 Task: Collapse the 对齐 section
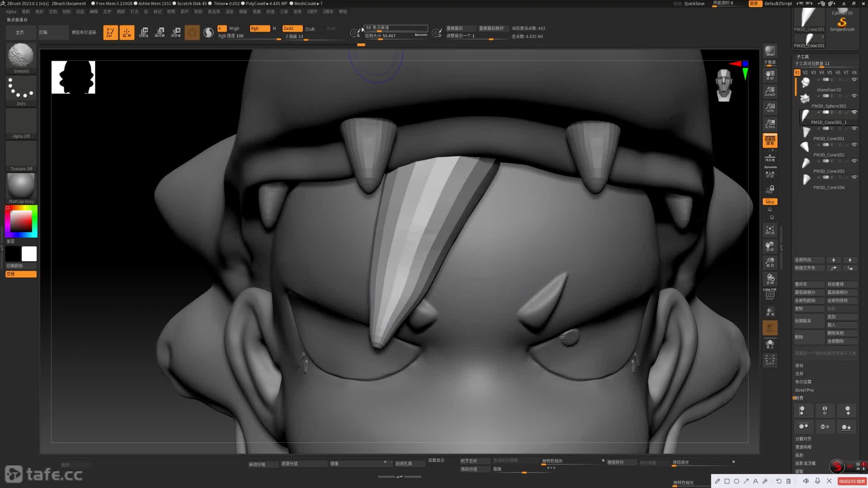pos(799,398)
